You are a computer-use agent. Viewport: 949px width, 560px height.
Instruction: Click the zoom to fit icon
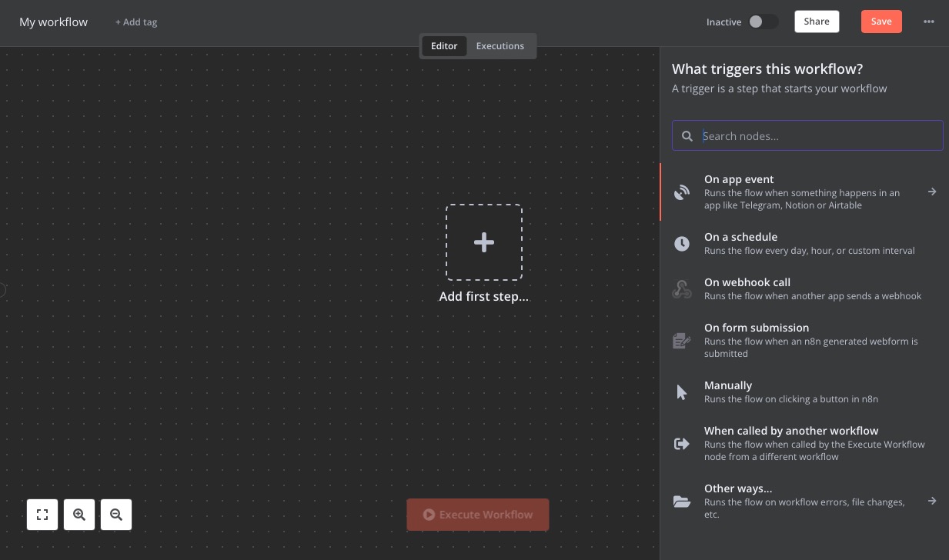click(x=42, y=514)
